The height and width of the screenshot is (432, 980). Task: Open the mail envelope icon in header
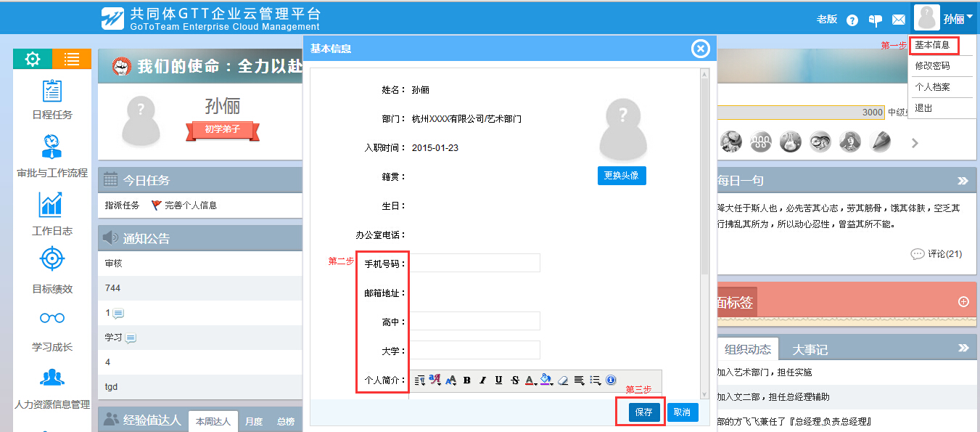tap(899, 20)
